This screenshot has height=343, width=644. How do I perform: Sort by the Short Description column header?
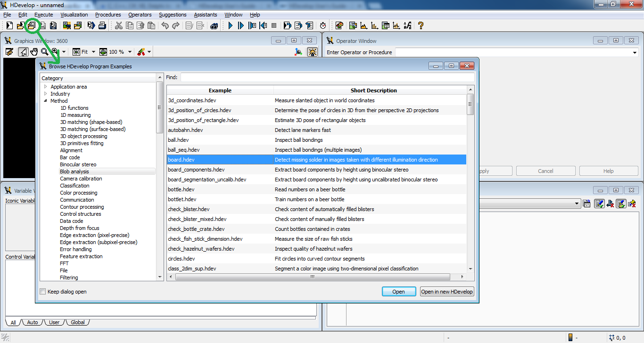point(373,90)
